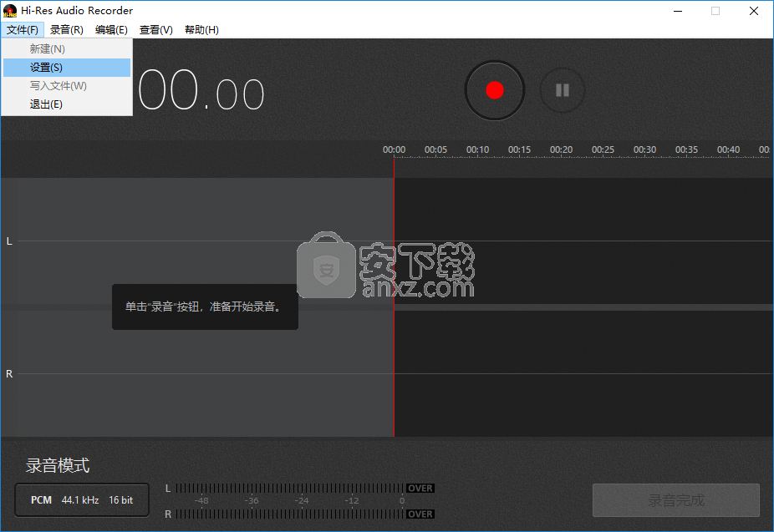Click 00:35 on the time ruler
774x532 pixels.
(x=686, y=149)
